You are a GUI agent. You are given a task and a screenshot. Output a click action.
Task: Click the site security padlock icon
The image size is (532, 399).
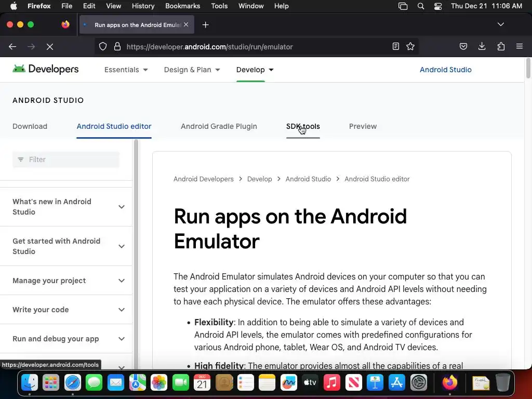coord(117,46)
